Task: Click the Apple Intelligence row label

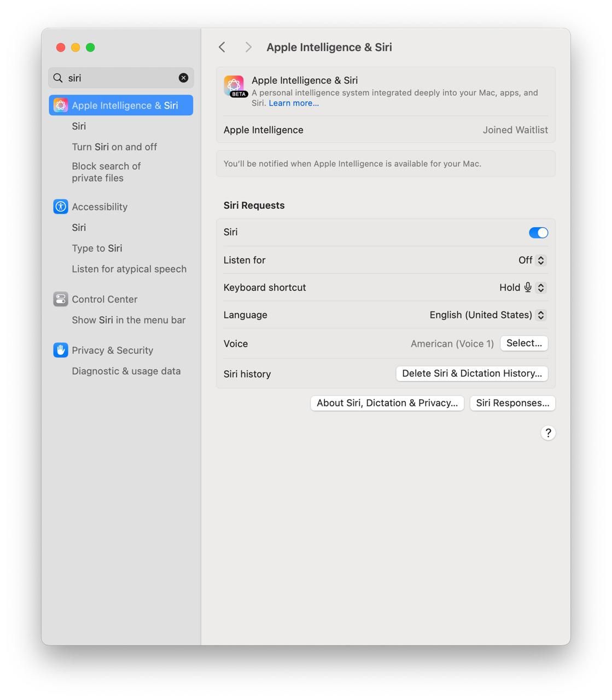Action: pos(264,130)
